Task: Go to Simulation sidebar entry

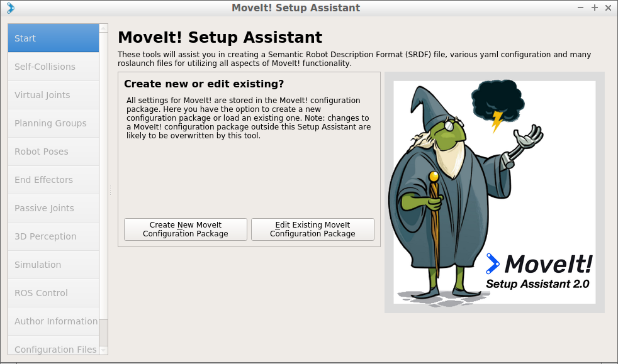Action: [53, 265]
